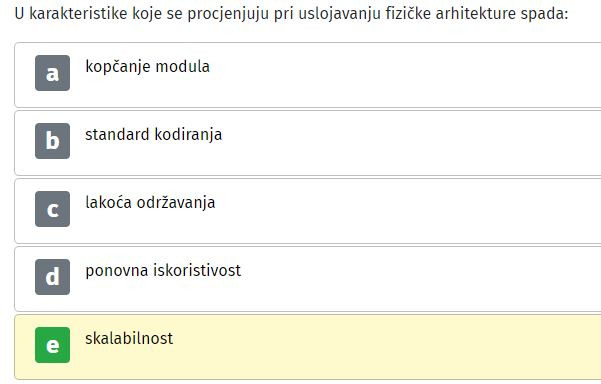This screenshot has height=384, width=601.
Task: Select the gray letter 'c' badge
Action: [x=53, y=209]
